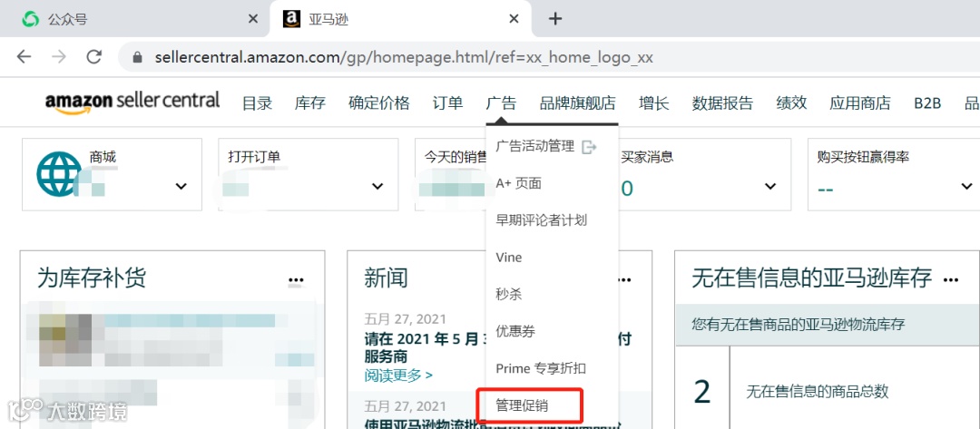Viewport: 980px width, 429px height.
Task: Click the browser forward arrow
Action: (x=59, y=57)
